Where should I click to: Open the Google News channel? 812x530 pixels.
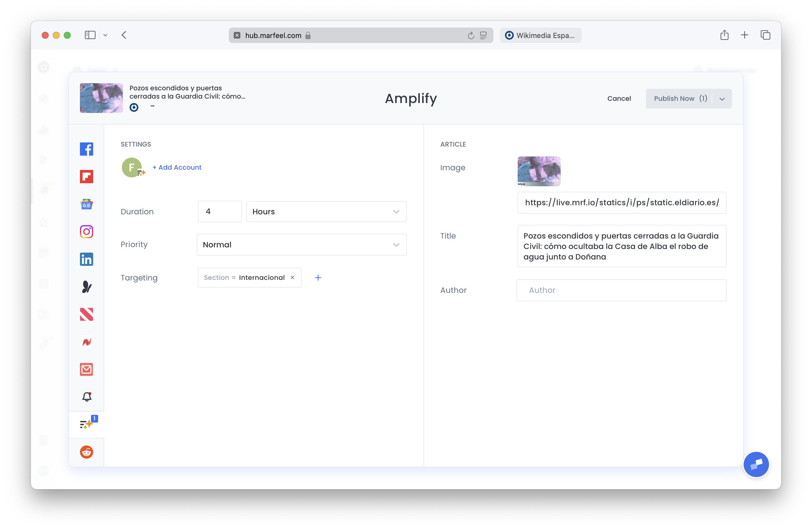pyautogui.click(x=86, y=204)
